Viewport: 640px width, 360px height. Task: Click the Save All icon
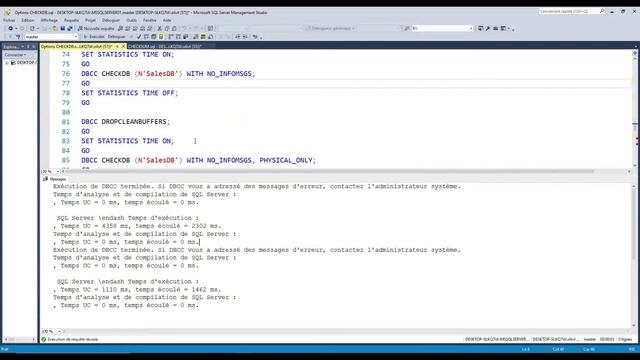click(x=70, y=28)
